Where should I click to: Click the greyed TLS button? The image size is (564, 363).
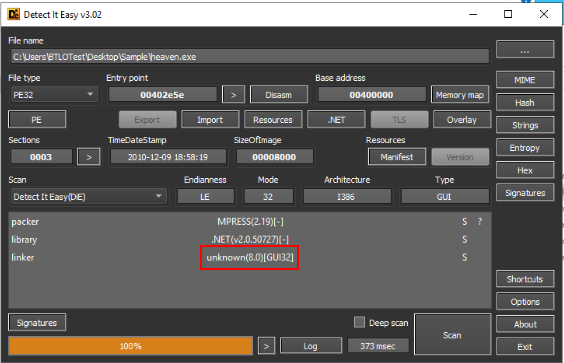point(399,119)
